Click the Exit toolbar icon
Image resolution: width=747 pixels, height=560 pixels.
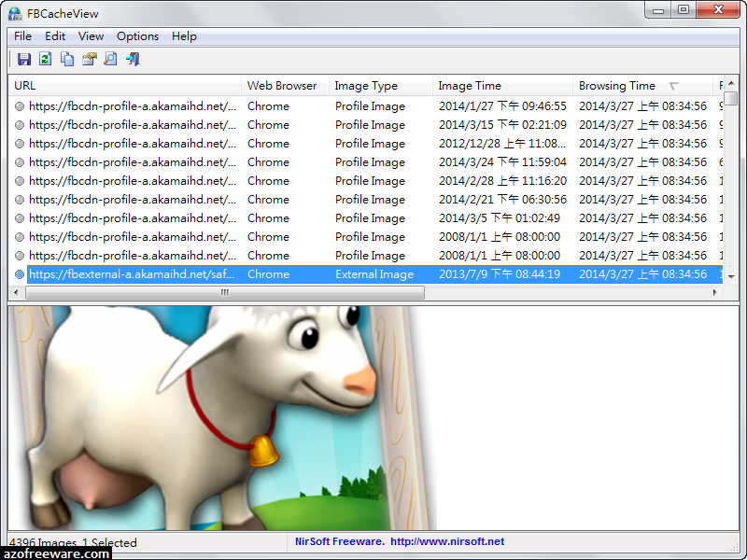(133, 59)
